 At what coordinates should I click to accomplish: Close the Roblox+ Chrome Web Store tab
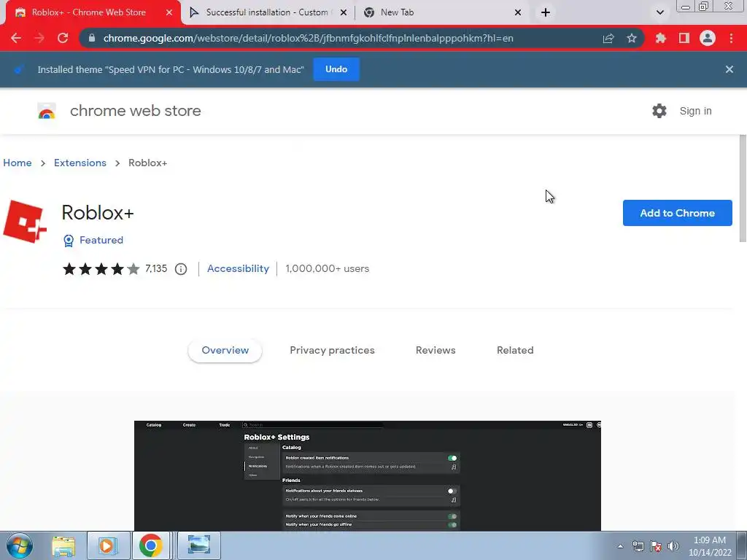[169, 13]
